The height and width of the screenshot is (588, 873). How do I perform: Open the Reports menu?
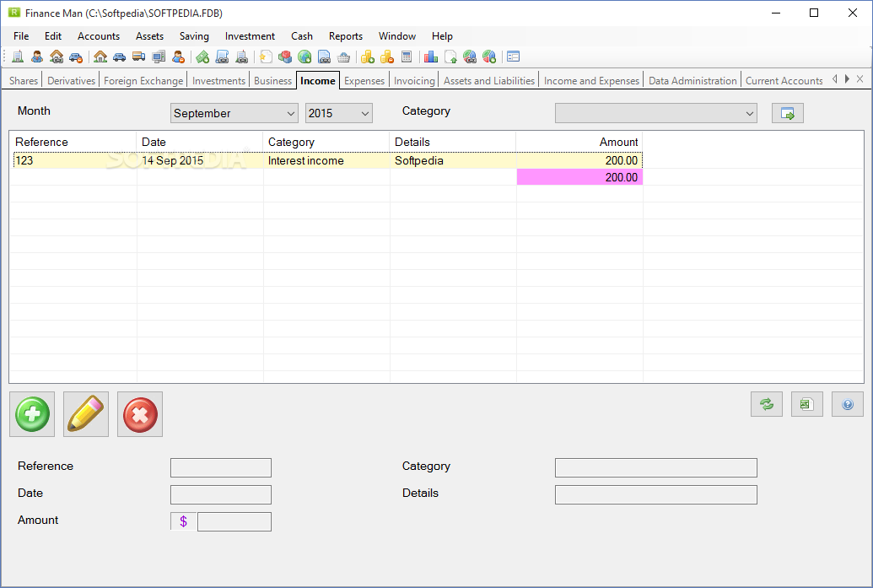(x=346, y=36)
